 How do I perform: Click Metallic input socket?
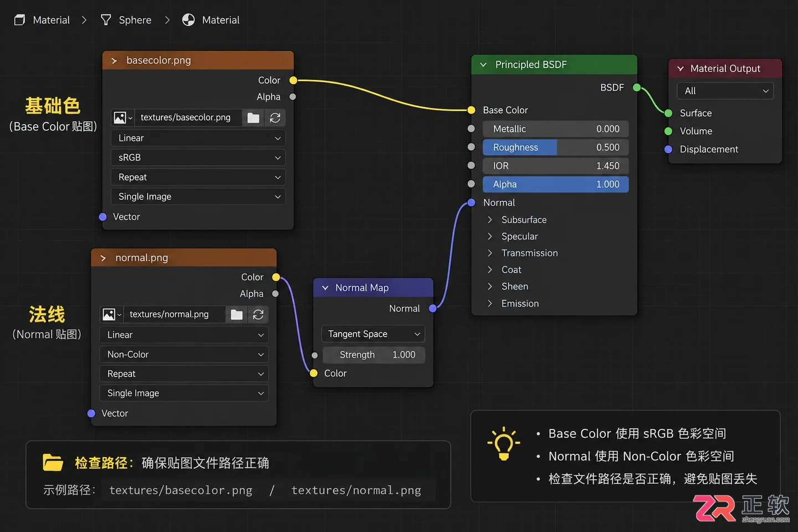click(x=471, y=129)
